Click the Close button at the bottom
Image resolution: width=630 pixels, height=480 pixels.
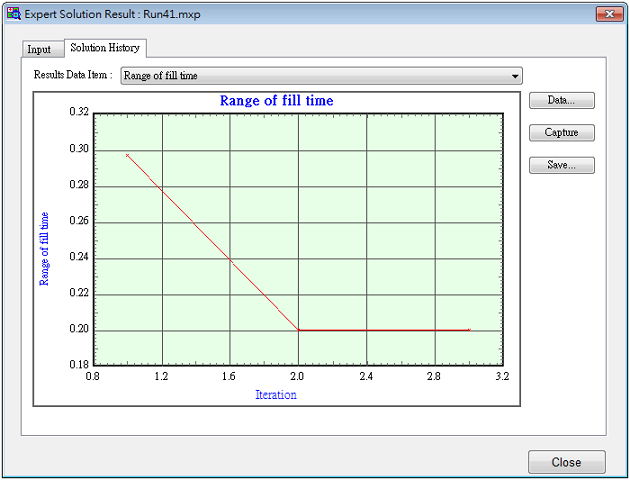point(567,462)
